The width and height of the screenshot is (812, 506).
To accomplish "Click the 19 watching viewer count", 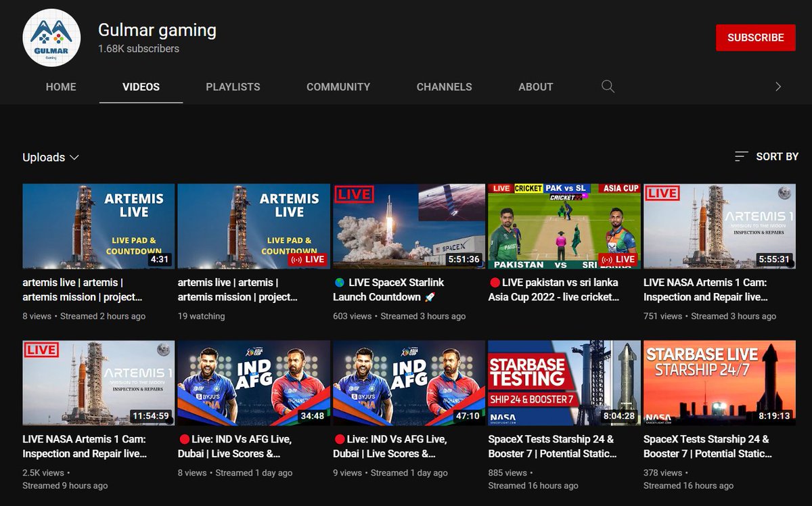I will click(201, 316).
